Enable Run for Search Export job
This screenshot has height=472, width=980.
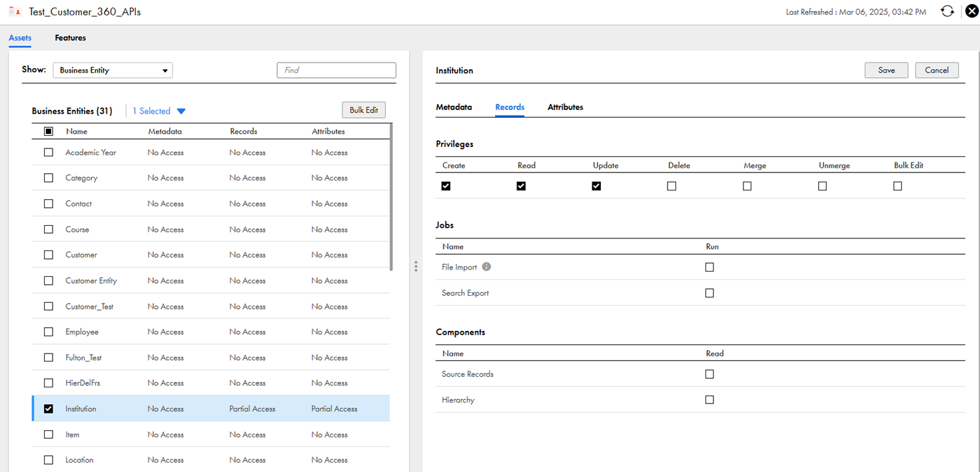(710, 293)
